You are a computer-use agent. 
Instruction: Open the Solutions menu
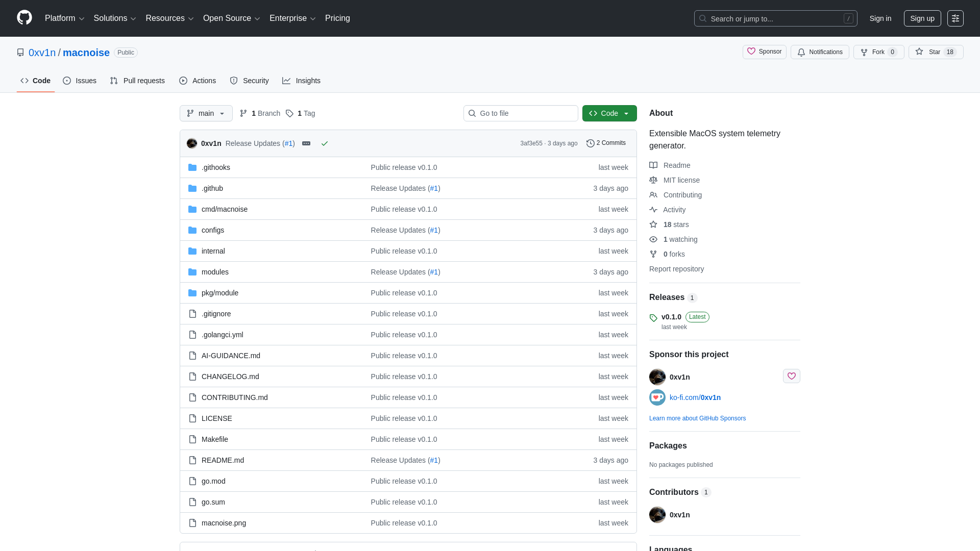click(x=114, y=18)
